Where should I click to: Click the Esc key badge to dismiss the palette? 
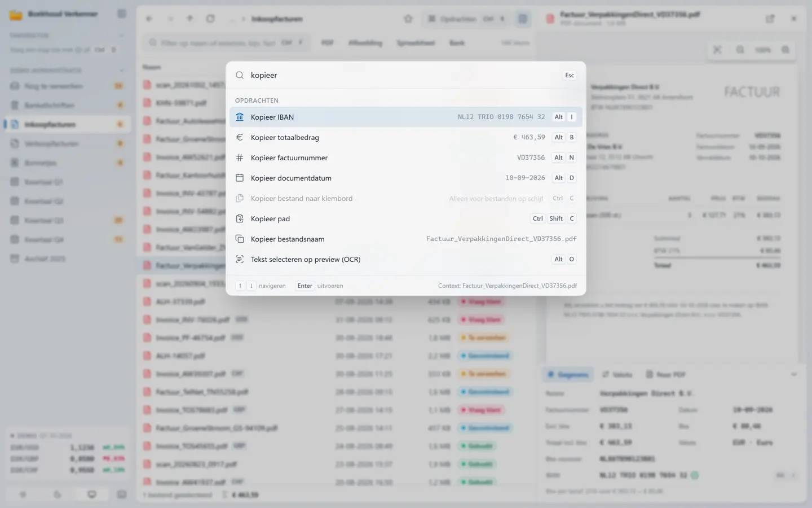[570, 75]
